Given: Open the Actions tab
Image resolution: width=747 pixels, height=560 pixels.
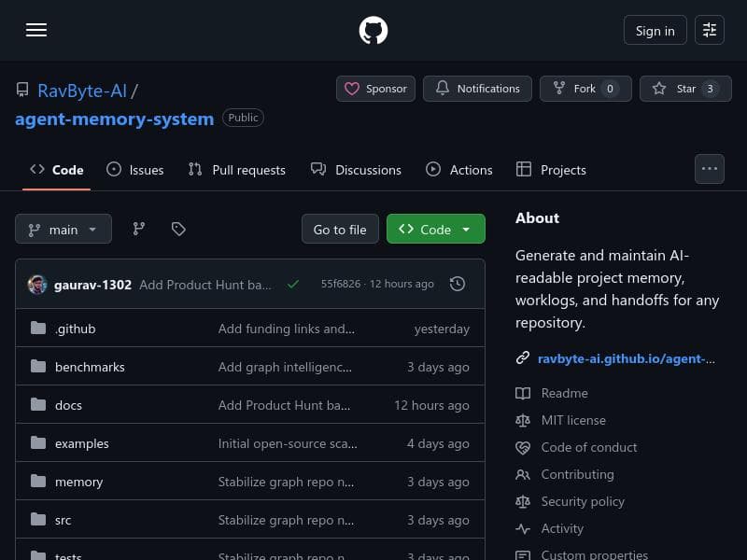Looking at the screenshot, I should click(x=458, y=170).
